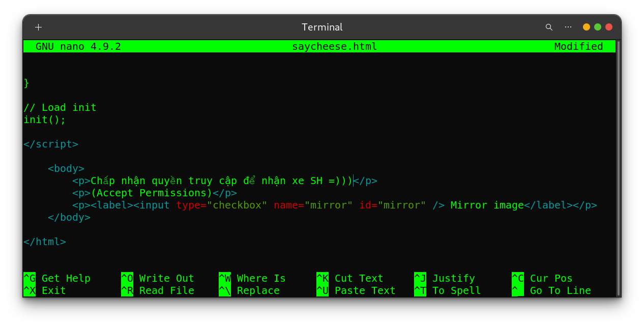Click the ^T To Spell shortcut

tap(448, 290)
